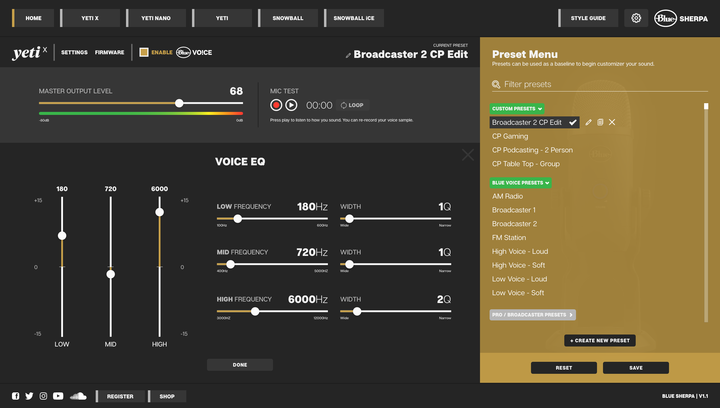
Task: Switch to Yeti Nano tab
Action: pyautogui.click(x=156, y=18)
